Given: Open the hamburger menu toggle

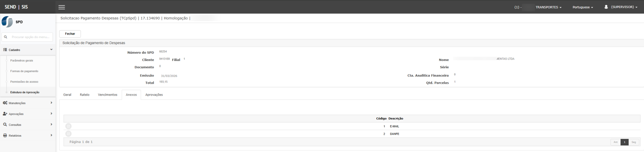Looking at the screenshot, I should tap(61, 7).
